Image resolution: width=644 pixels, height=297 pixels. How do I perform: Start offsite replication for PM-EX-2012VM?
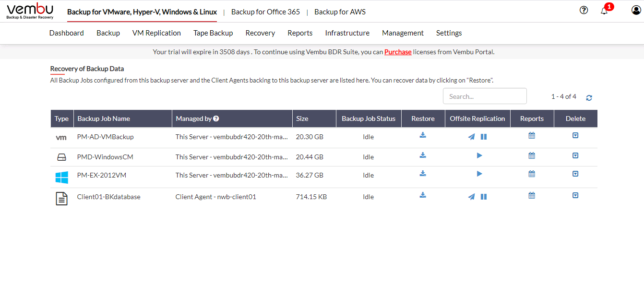[479, 174]
